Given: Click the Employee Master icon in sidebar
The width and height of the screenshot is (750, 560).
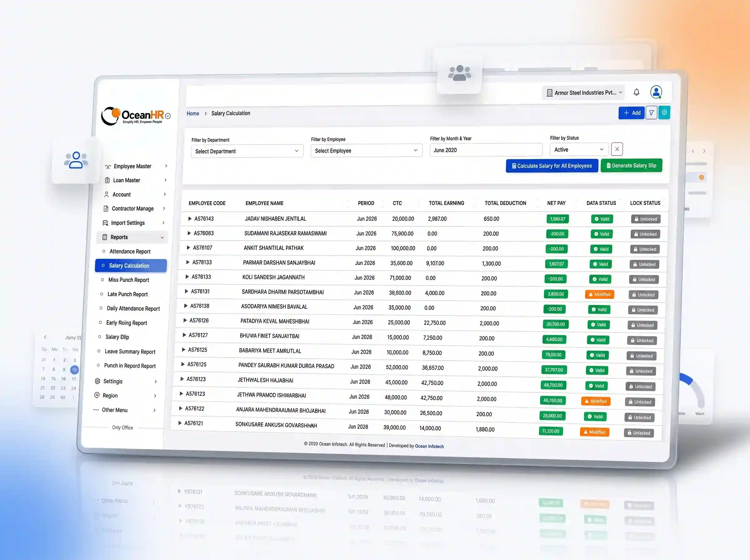Looking at the screenshot, I should 108,167.
